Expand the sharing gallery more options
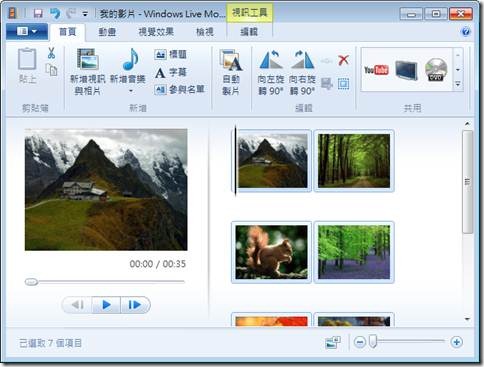Viewport: 484px width, 367px height. pos(458,84)
